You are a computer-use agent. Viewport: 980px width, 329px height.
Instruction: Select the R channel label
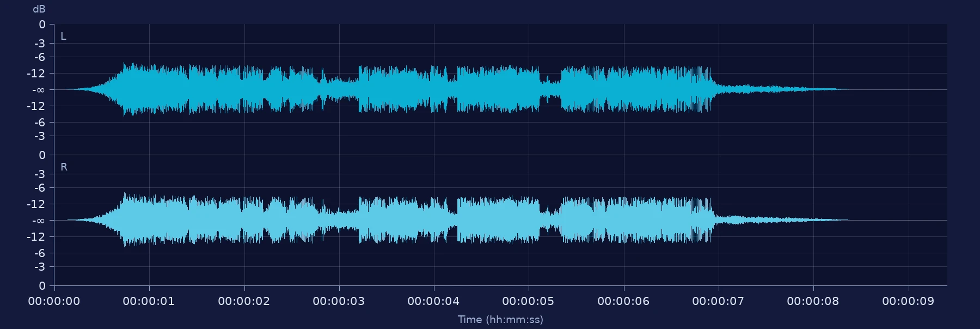pos(64,167)
